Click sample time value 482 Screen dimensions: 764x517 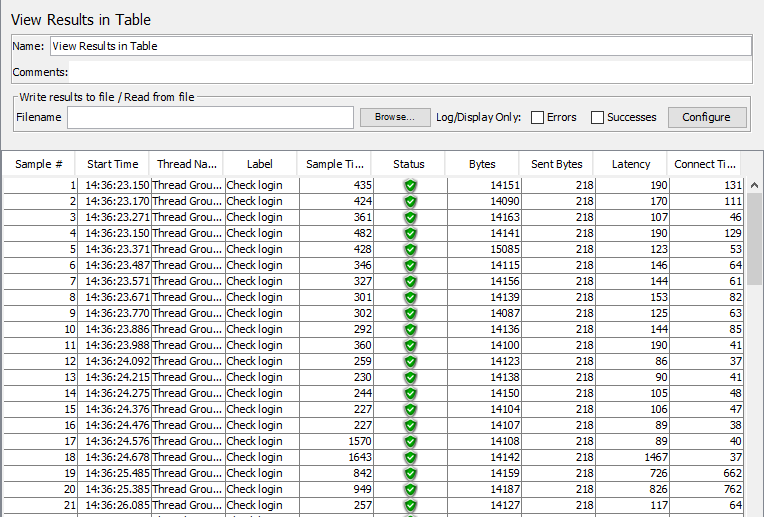tap(363, 233)
